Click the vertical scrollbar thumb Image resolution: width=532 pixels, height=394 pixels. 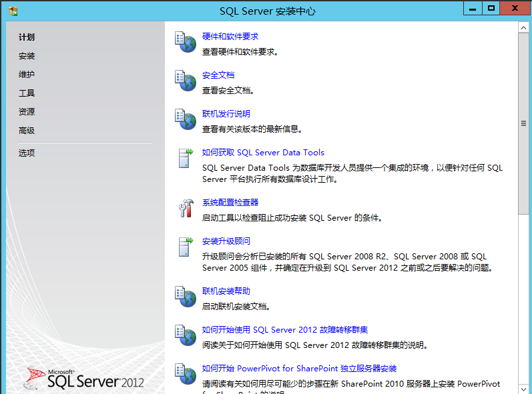click(x=523, y=123)
